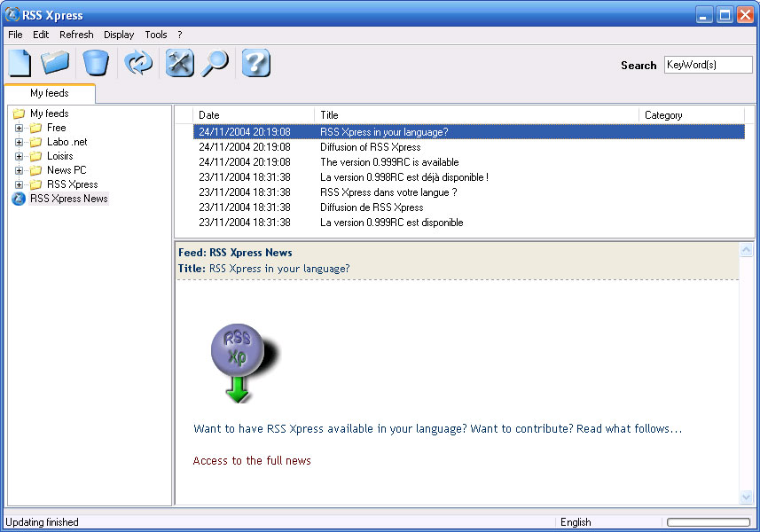760x532 pixels.
Task: Click the Labo .net folder icon
Action: (35, 142)
